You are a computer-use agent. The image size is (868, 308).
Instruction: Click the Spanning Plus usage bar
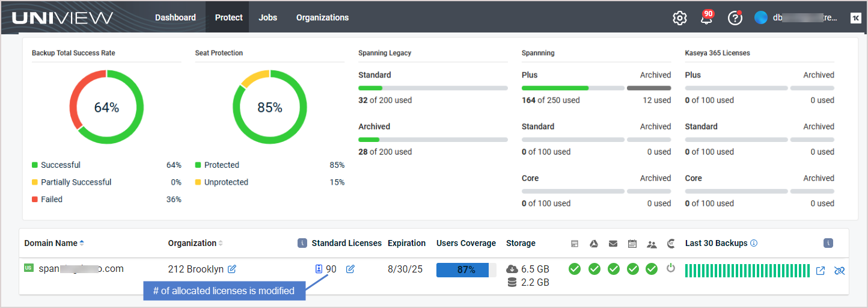pyautogui.click(x=573, y=88)
